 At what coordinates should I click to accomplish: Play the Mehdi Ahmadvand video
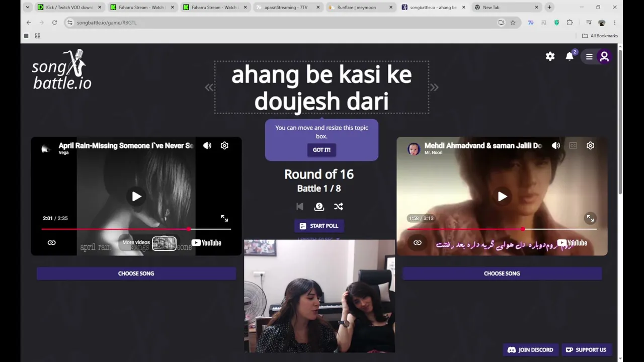point(502,197)
